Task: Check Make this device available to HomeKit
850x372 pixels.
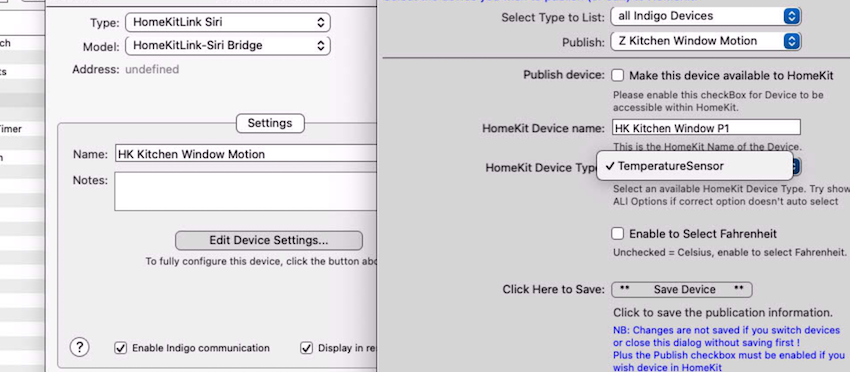Action: pyautogui.click(x=617, y=75)
